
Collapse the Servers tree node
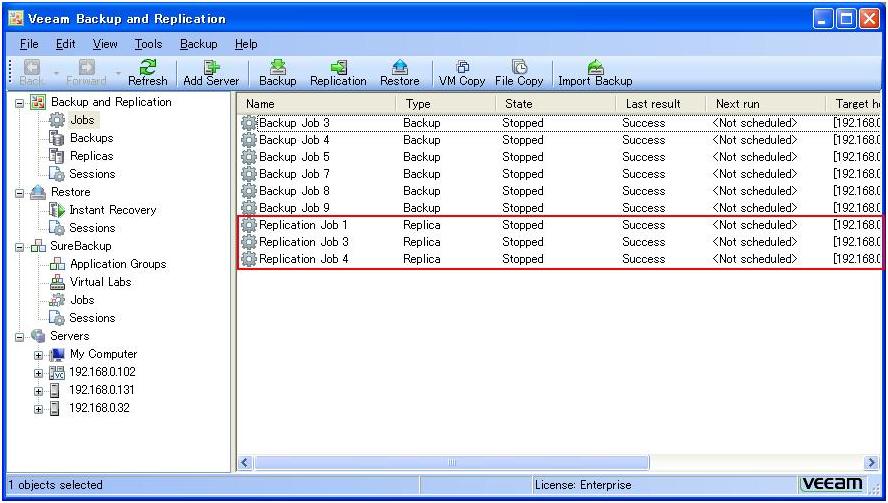[x=20, y=337]
